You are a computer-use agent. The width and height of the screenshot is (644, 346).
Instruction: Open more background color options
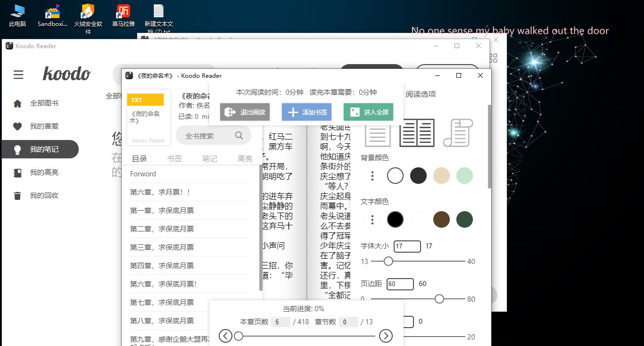[x=372, y=175]
